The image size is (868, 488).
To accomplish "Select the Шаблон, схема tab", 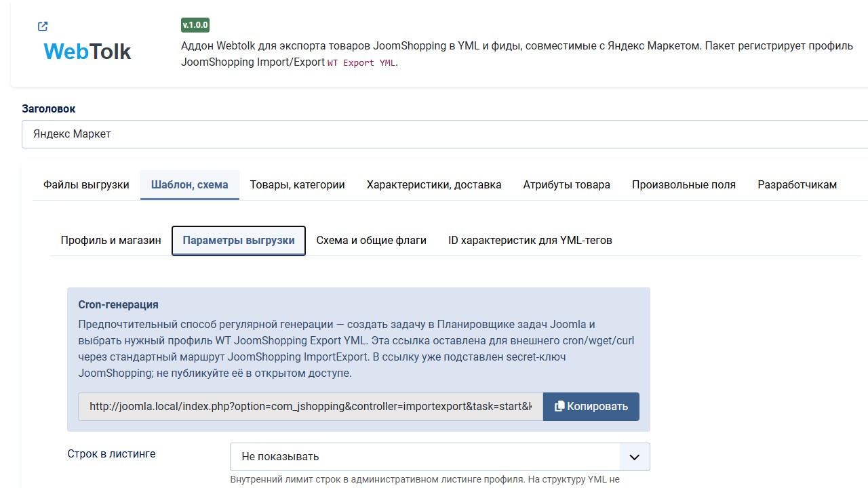I will [x=190, y=184].
